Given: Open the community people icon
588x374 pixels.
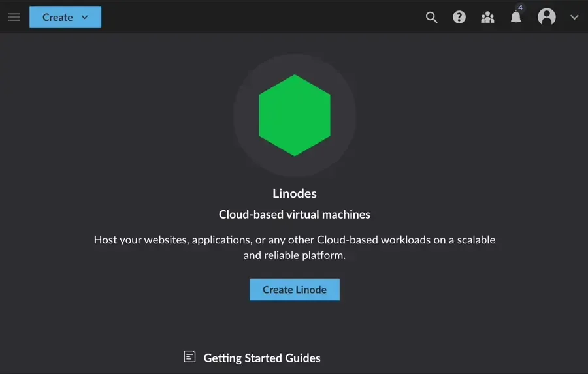Looking at the screenshot, I should coord(487,17).
